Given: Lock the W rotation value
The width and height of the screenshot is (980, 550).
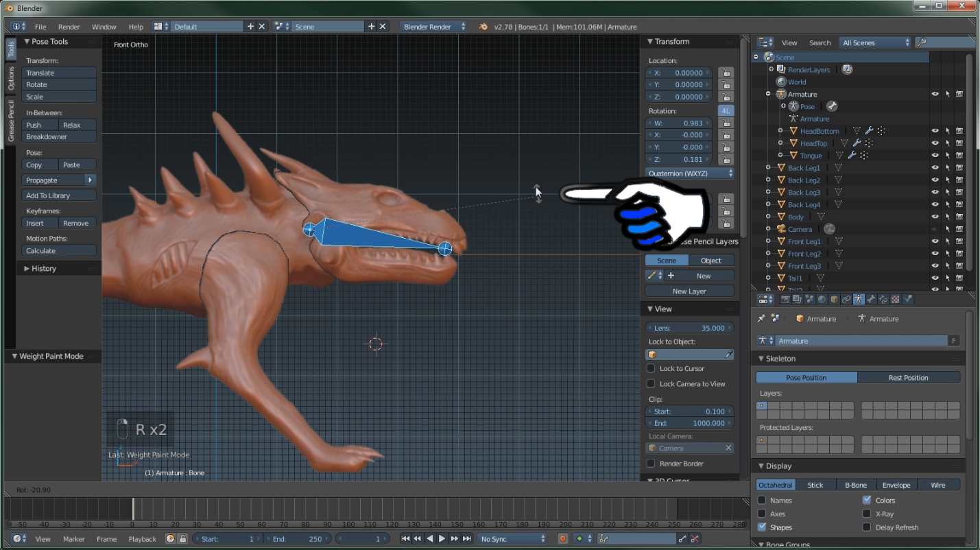Looking at the screenshot, I should (726, 123).
